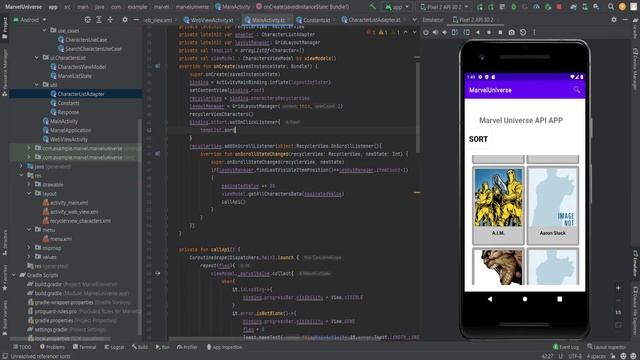The height and width of the screenshot is (360, 640).
Task: Toggle the TODO tool window
Action: [x=22, y=347]
